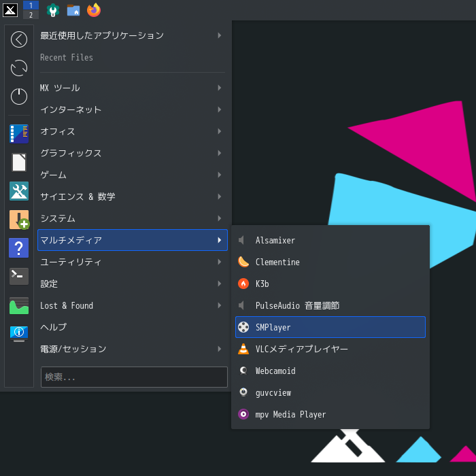The image size is (476, 476).
Task: Click the VLC traffic cone icon
Action: pyautogui.click(x=243, y=349)
